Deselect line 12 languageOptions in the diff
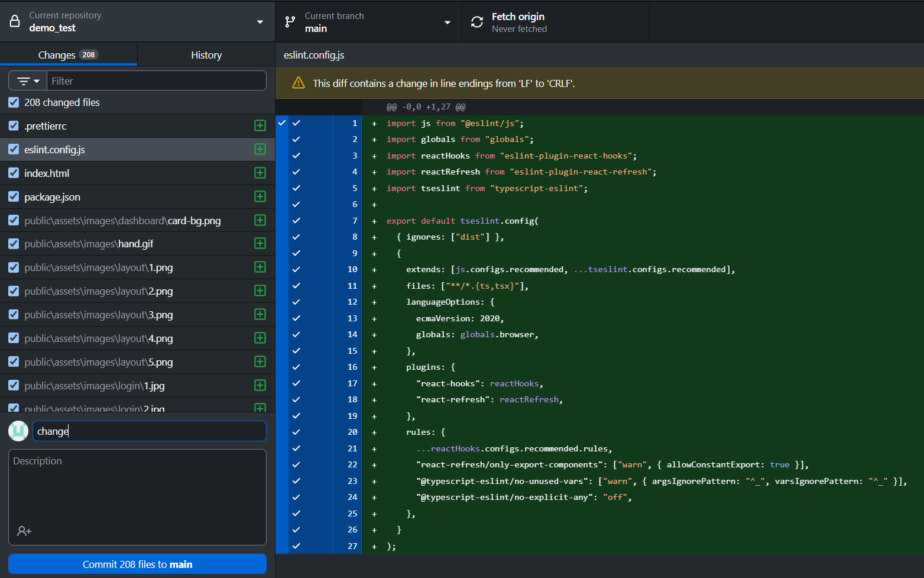The image size is (924, 578). 296,302
